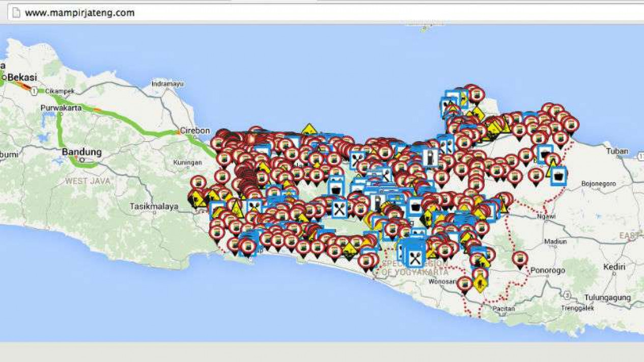Image resolution: width=644 pixels, height=362 pixels.
Task: Click the Trenggalek label
Action: 577,308
